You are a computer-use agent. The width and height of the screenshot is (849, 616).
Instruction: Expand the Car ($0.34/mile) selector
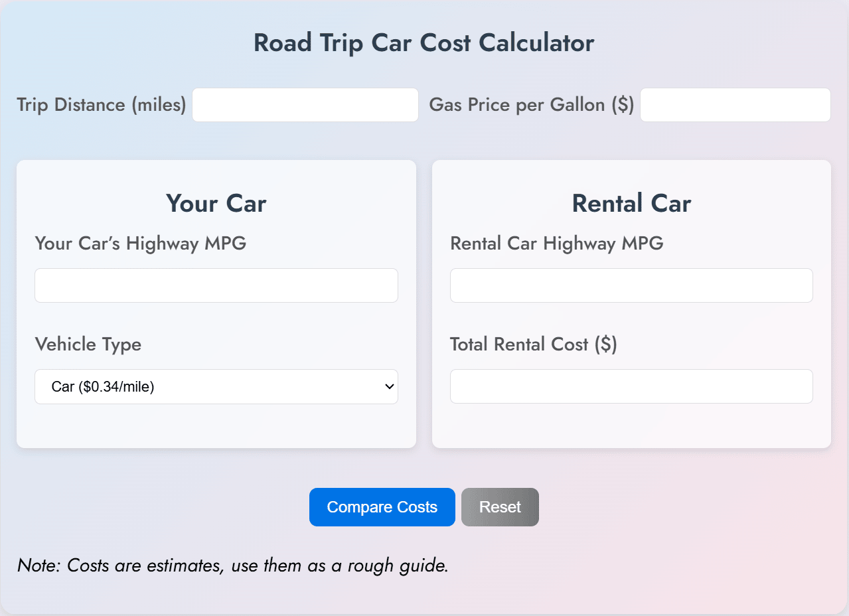(216, 386)
